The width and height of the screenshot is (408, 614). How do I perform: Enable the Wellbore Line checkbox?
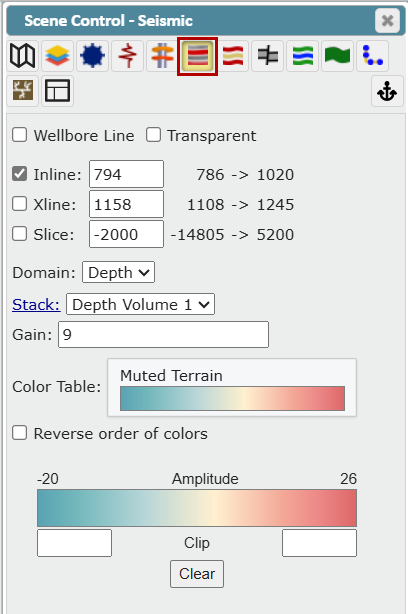coord(20,135)
